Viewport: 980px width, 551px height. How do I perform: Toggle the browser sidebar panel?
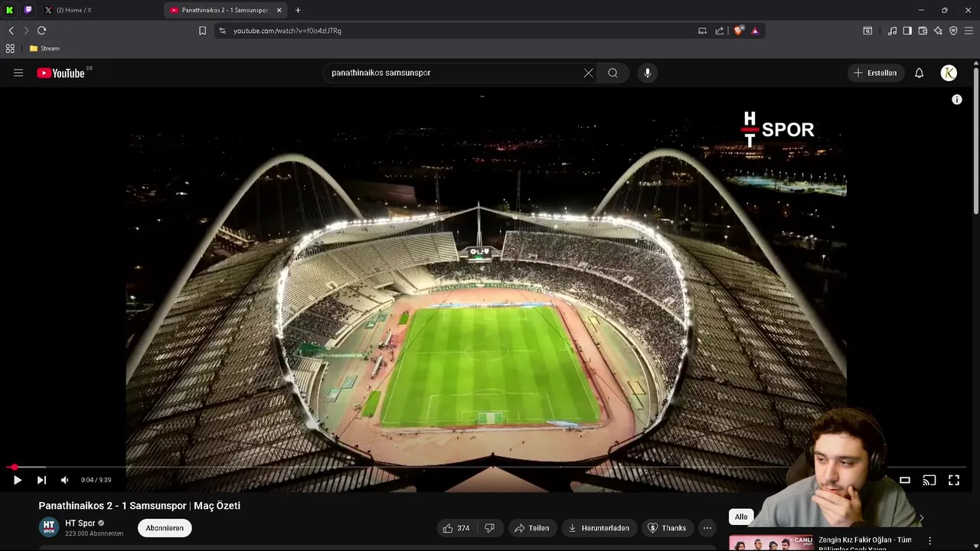point(907,31)
